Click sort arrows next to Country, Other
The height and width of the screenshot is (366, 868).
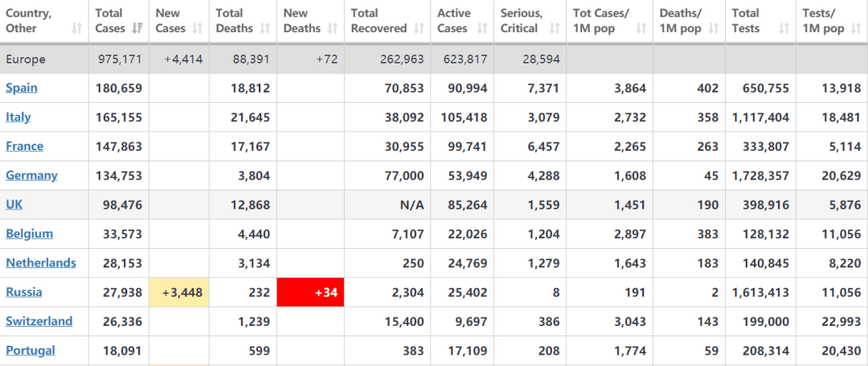(77, 29)
